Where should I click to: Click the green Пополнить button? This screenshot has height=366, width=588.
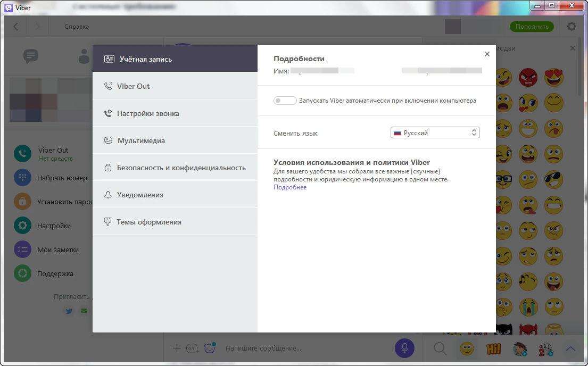(532, 26)
